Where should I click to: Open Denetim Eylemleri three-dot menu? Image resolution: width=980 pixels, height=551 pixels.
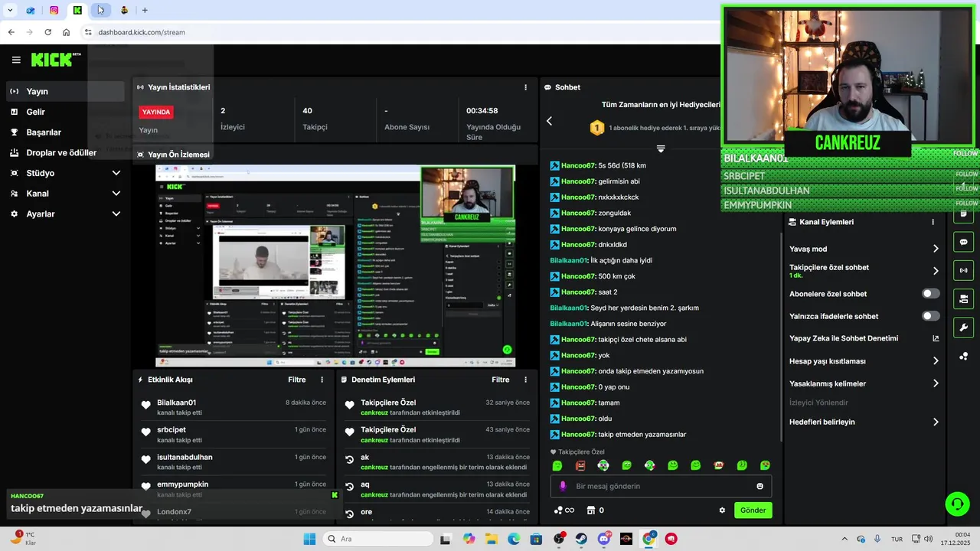[x=525, y=380]
